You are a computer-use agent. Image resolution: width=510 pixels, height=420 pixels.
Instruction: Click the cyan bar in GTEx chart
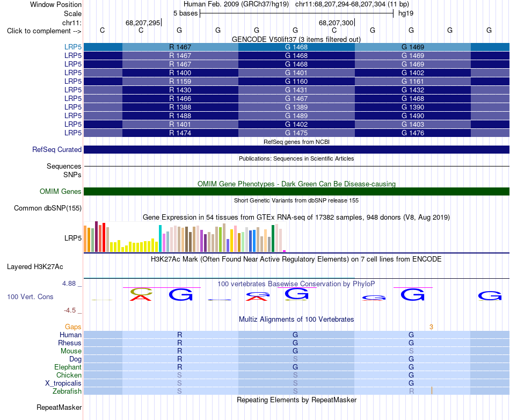pos(160,238)
